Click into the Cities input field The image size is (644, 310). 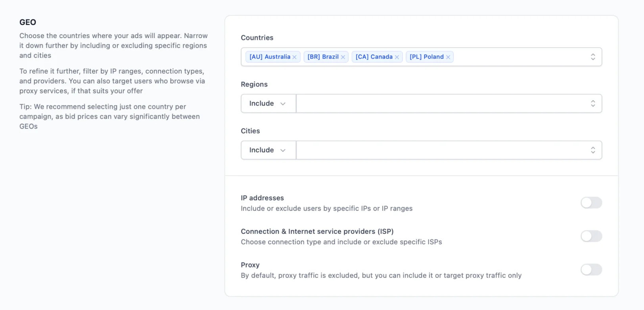(x=442, y=150)
